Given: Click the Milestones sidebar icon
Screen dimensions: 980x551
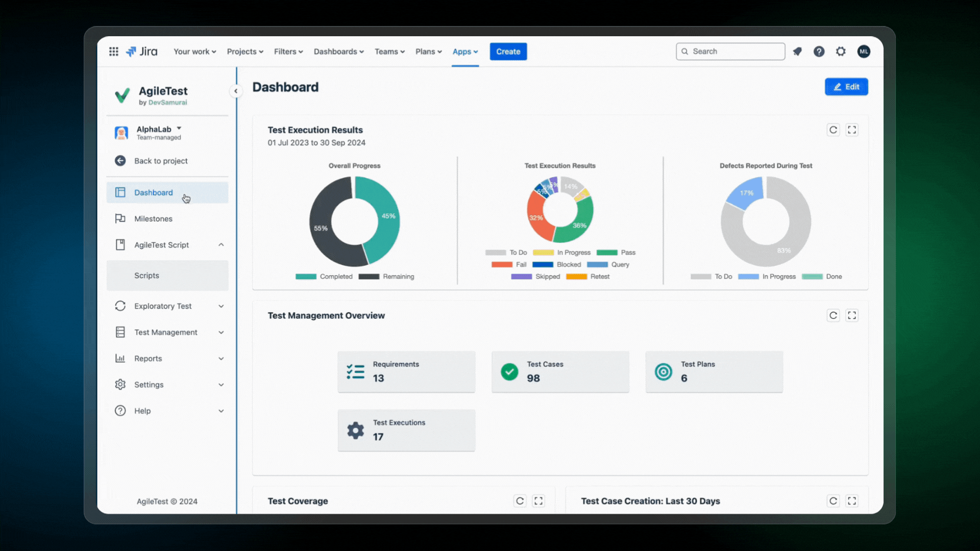Looking at the screenshot, I should pyautogui.click(x=121, y=218).
